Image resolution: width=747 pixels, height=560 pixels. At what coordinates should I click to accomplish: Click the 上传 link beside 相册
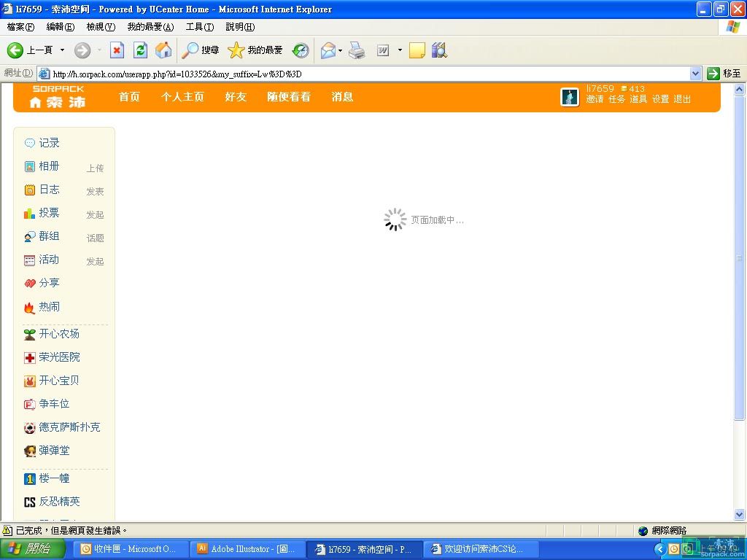pos(95,168)
